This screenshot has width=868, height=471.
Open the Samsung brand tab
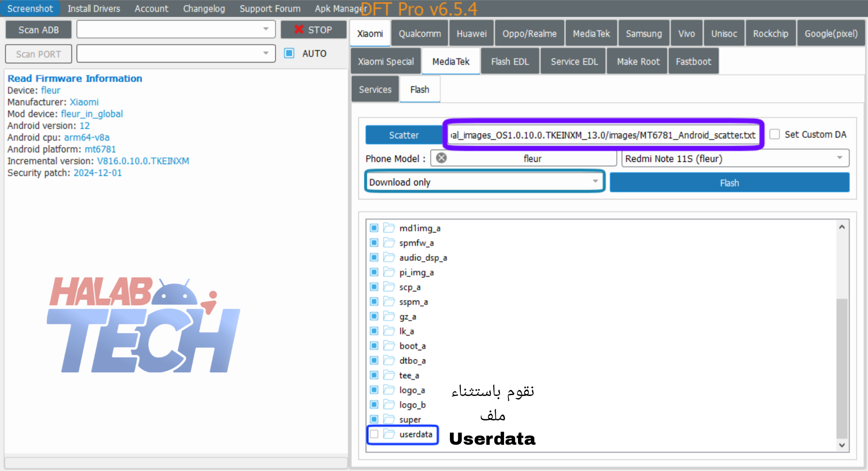[x=644, y=34]
